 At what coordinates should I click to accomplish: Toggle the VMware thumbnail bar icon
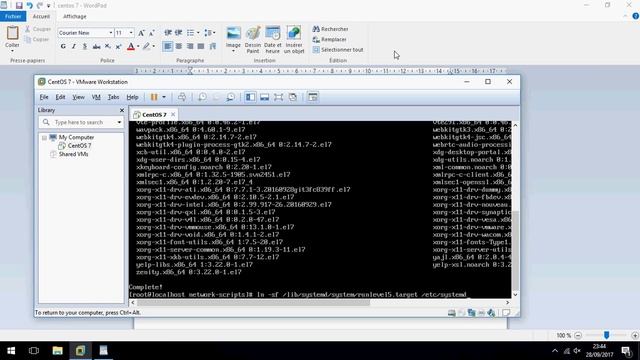pos(264,97)
